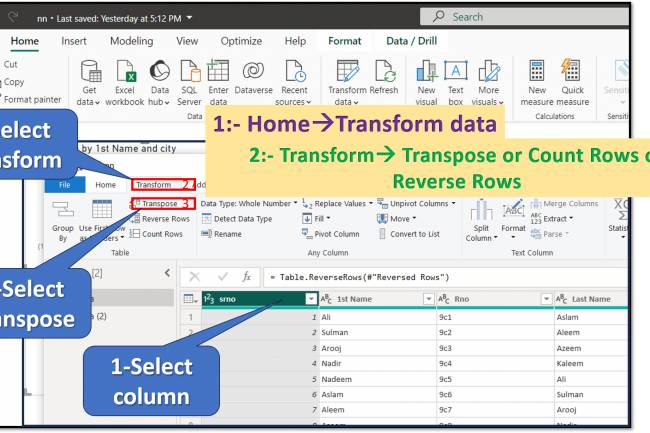
Task: Click the table corner menu icon
Action: coord(190,299)
